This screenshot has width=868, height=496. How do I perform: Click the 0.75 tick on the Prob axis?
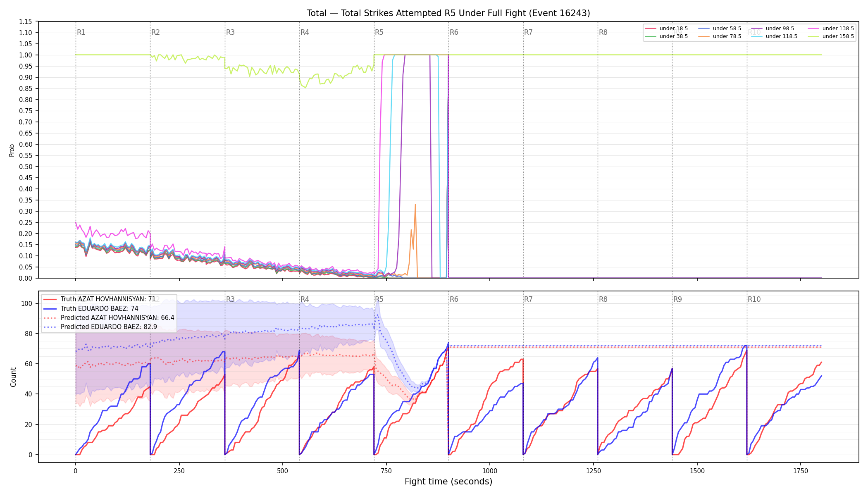coord(26,111)
